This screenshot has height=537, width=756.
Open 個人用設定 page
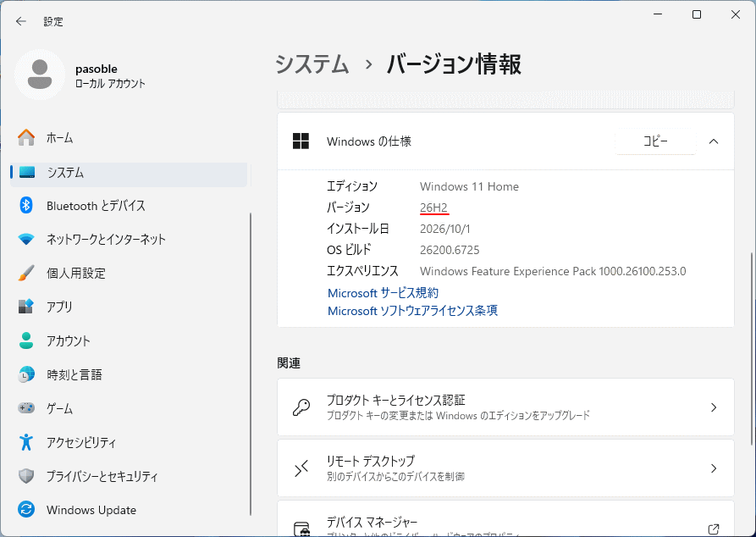click(129, 273)
